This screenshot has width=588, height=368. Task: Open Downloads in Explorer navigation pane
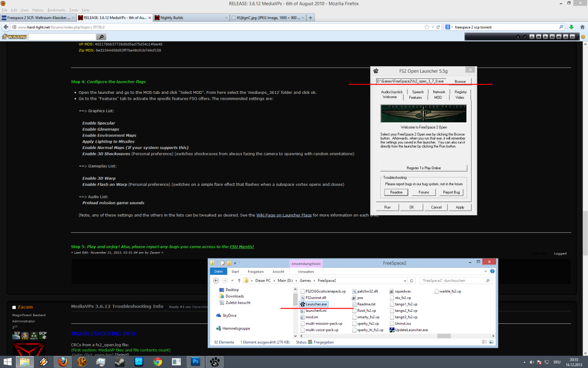click(231, 296)
